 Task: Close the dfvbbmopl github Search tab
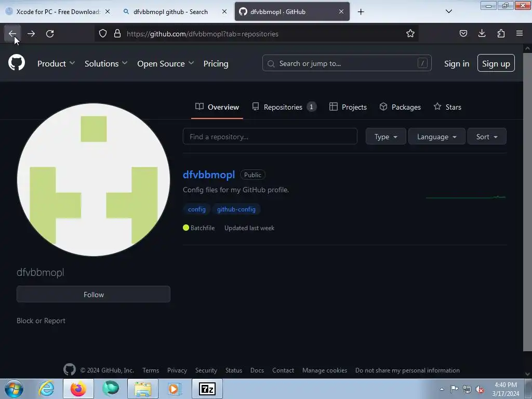(224, 11)
